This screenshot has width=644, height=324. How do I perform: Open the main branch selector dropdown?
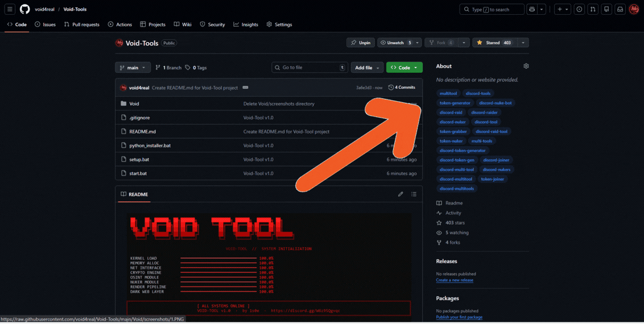pos(133,68)
